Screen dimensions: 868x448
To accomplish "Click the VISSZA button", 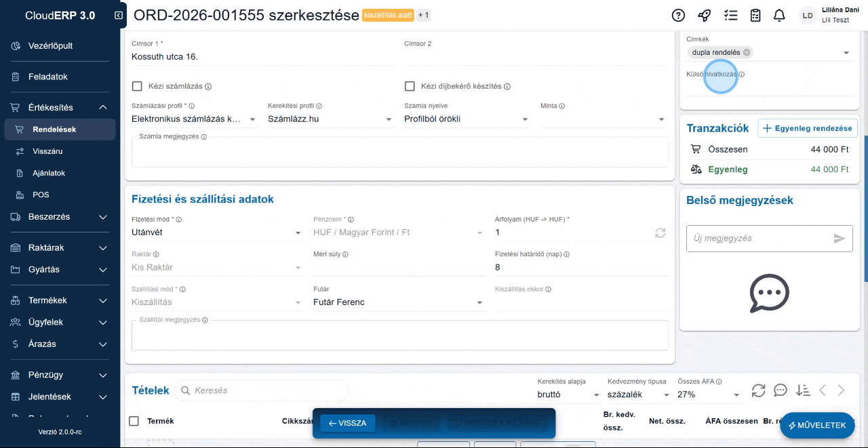I will pos(347,423).
